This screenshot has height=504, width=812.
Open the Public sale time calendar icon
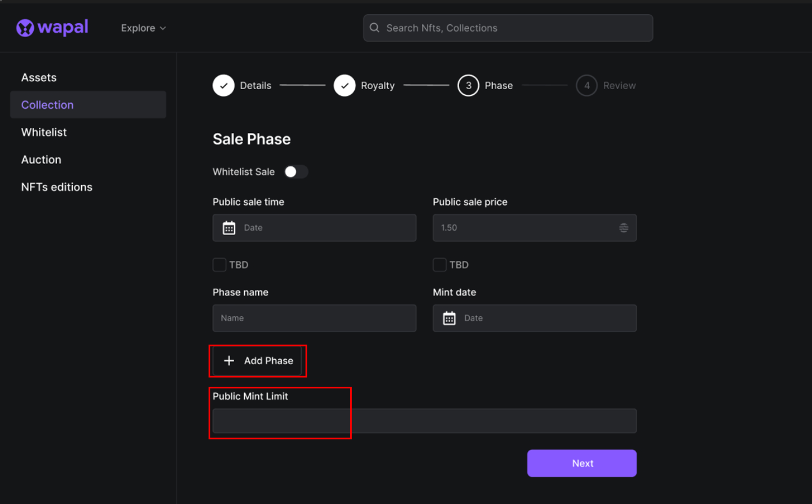[x=229, y=228]
